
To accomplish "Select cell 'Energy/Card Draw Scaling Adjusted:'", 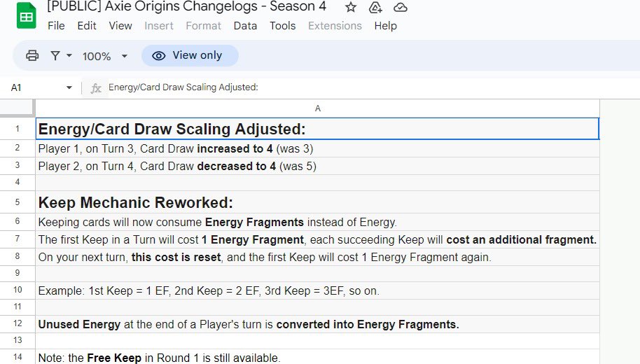I will pyautogui.click(x=318, y=129).
